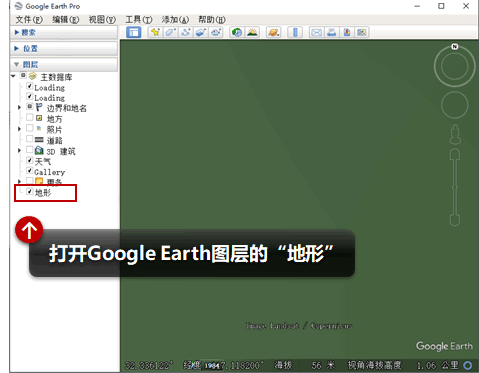Click the save image toolbar icon
This screenshot has width=479, height=373.
point(347,32)
